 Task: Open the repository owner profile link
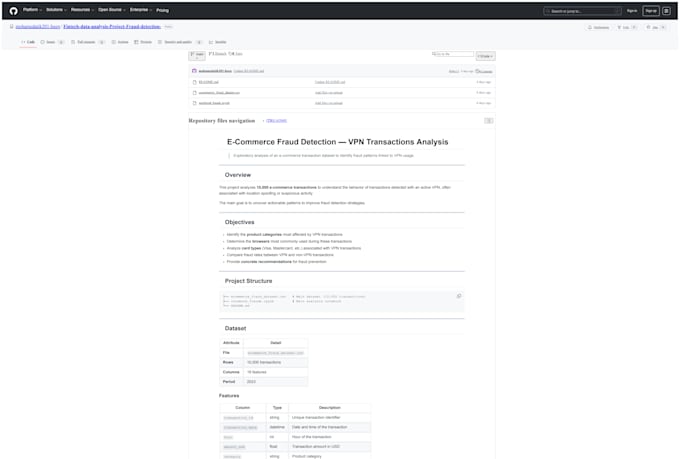coord(38,27)
